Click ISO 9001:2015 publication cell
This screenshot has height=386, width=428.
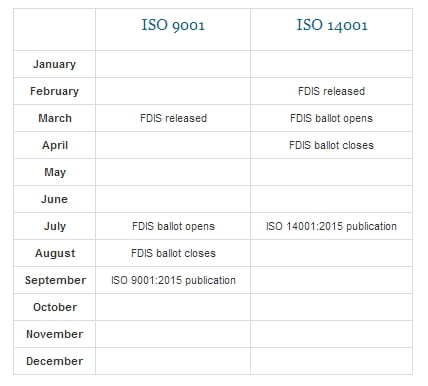[x=173, y=280]
